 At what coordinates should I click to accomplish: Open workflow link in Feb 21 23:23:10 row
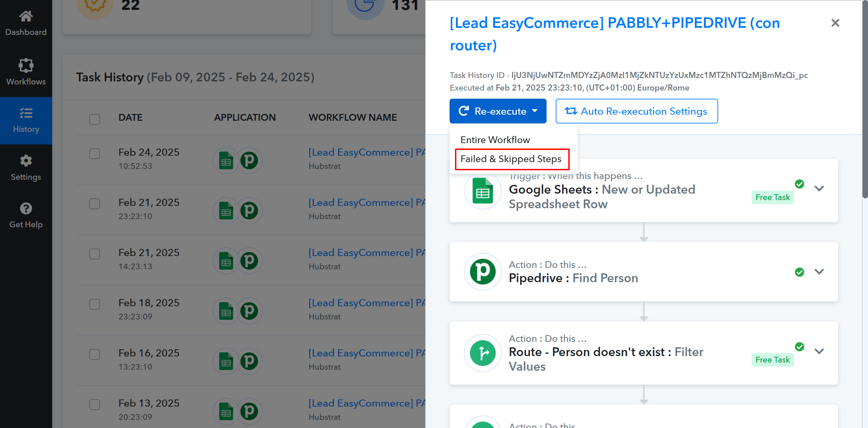coord(367,202)
